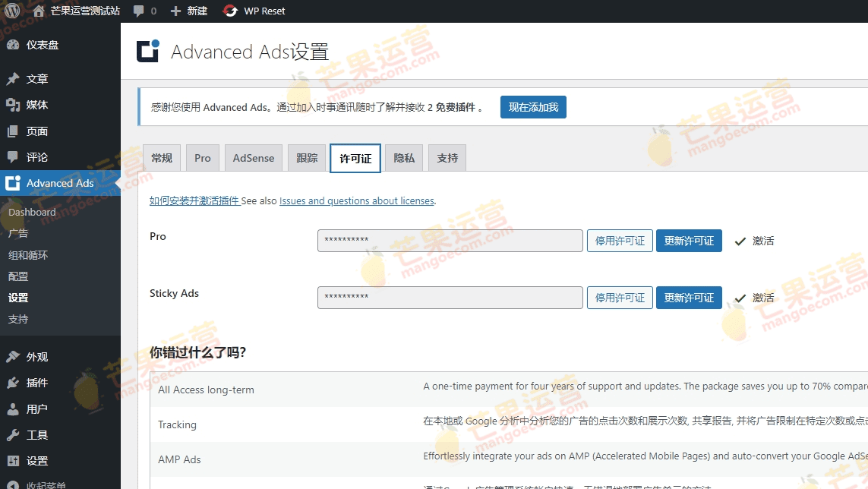Switch to the 隐私 tab
868x489 pixels.
pos(404,159)
